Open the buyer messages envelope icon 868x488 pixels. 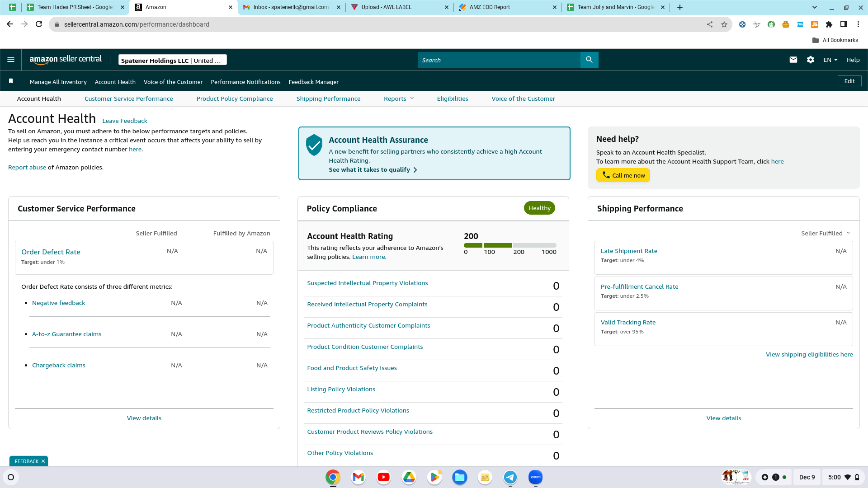[x=793, y=60]
